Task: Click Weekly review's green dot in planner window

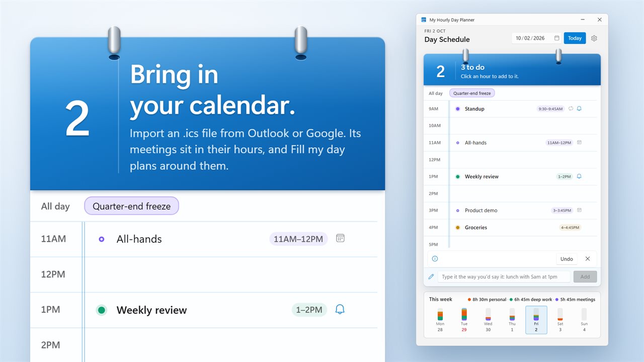Action: [457, 176]
